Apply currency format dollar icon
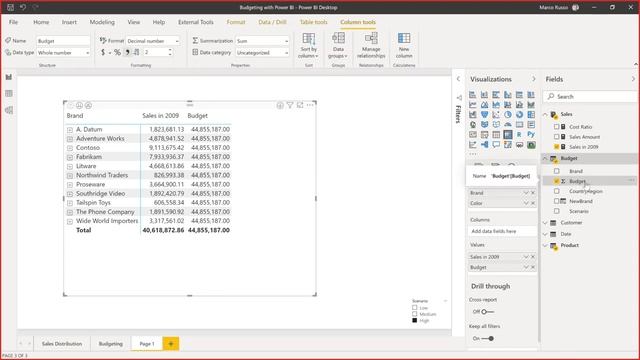This screenshot has width=640, height=360. (x=103, y=53)
